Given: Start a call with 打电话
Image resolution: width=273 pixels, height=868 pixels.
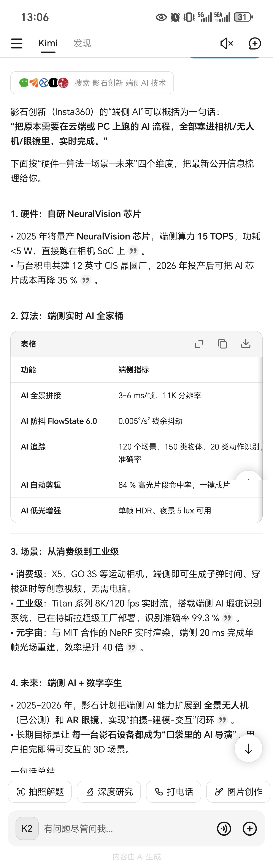Looking at the screenshot, I should pyautogui.click(x=173, y=791).
